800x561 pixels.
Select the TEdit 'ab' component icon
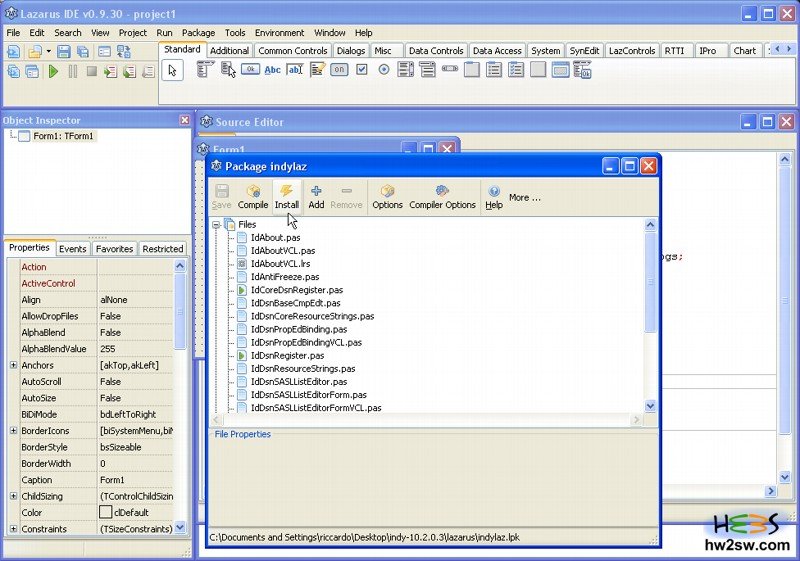coord(295,69)
